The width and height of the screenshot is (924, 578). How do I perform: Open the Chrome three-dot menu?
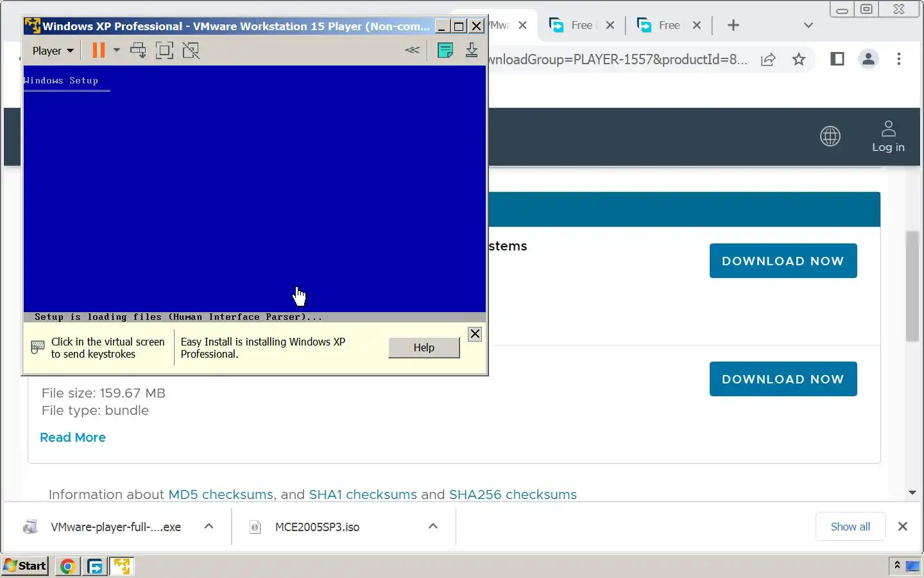(899, 59)
